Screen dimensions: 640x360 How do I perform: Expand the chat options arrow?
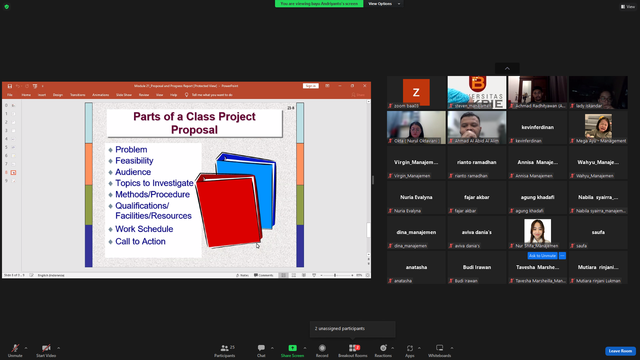pos(272,348)
